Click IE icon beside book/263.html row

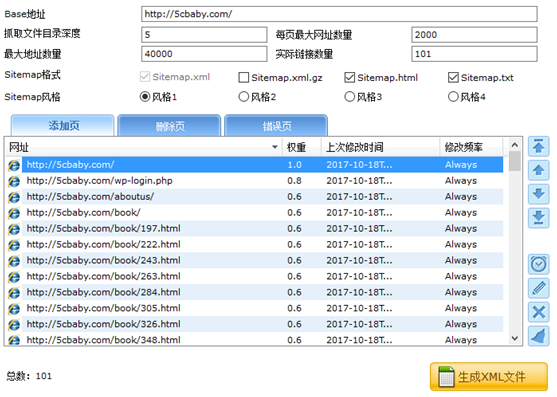[x=14, y=277]
